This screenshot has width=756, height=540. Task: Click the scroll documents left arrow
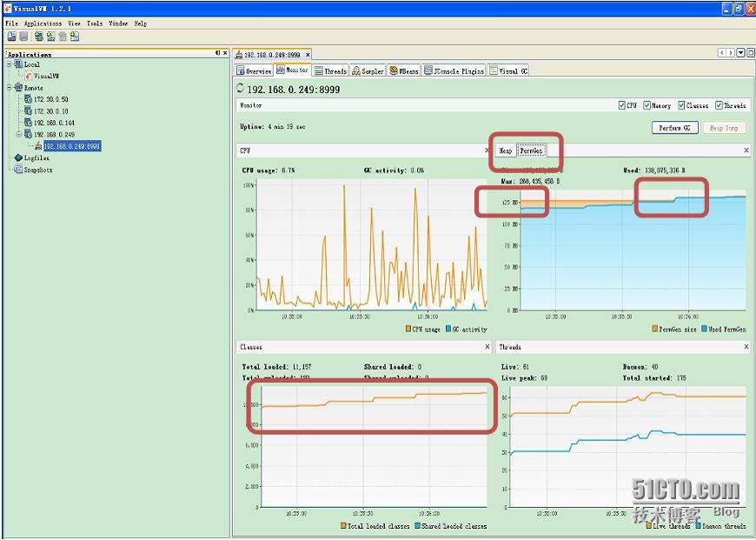(722, 52)
